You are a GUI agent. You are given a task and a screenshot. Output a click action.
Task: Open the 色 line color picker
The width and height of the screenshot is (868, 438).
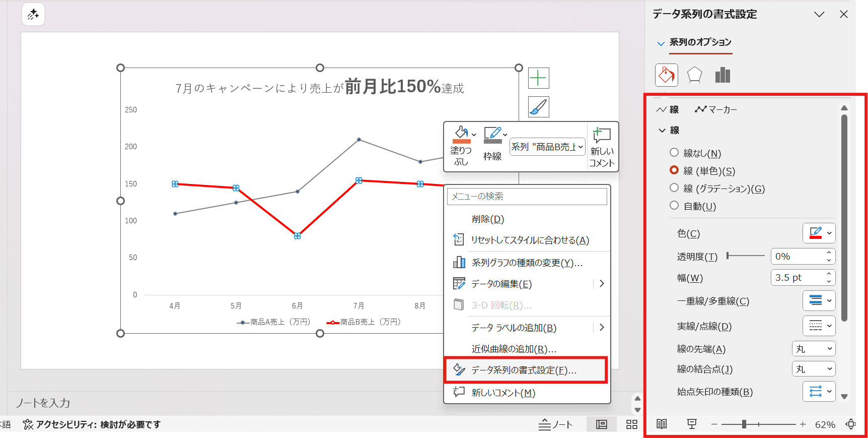click(819, 233)
